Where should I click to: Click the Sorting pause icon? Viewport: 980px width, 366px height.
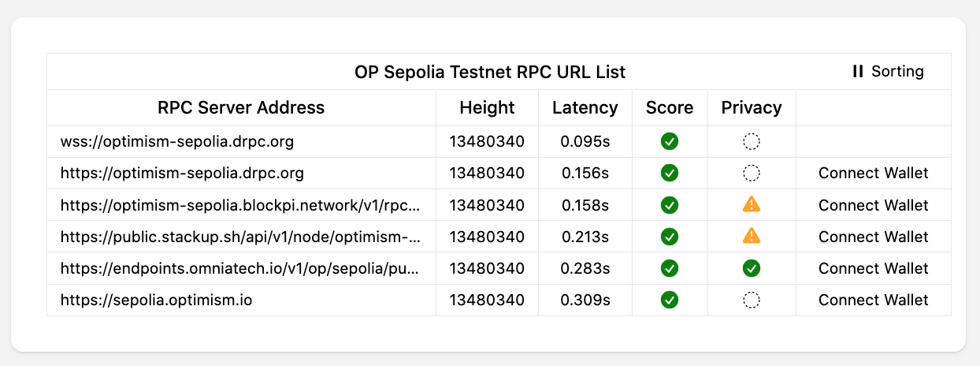coord(858,72)
